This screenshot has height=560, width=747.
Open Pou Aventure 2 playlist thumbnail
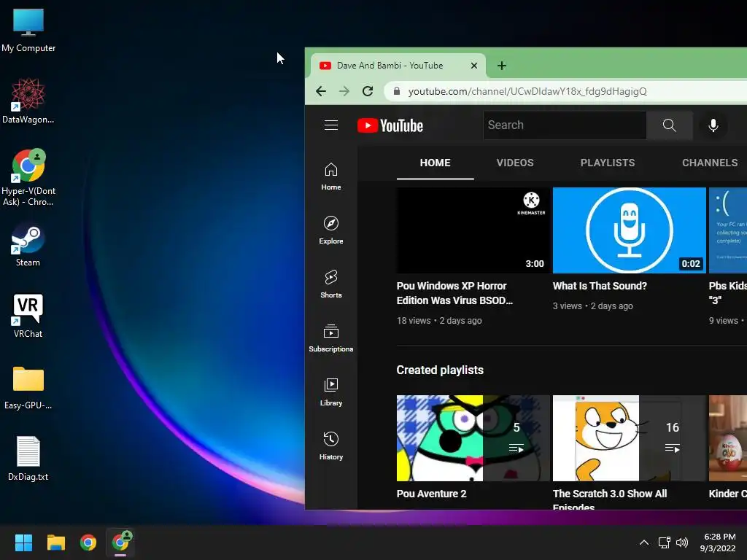pyautogui.click(x=473, y=438)
